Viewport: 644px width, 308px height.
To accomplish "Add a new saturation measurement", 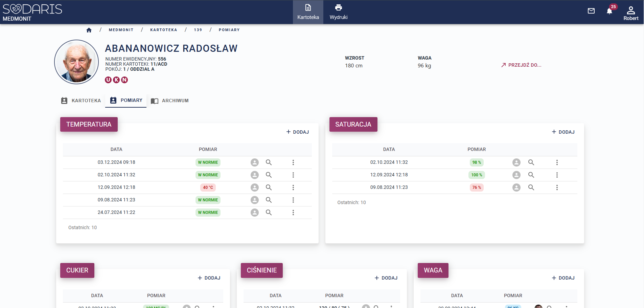I will tap(563, 132).
